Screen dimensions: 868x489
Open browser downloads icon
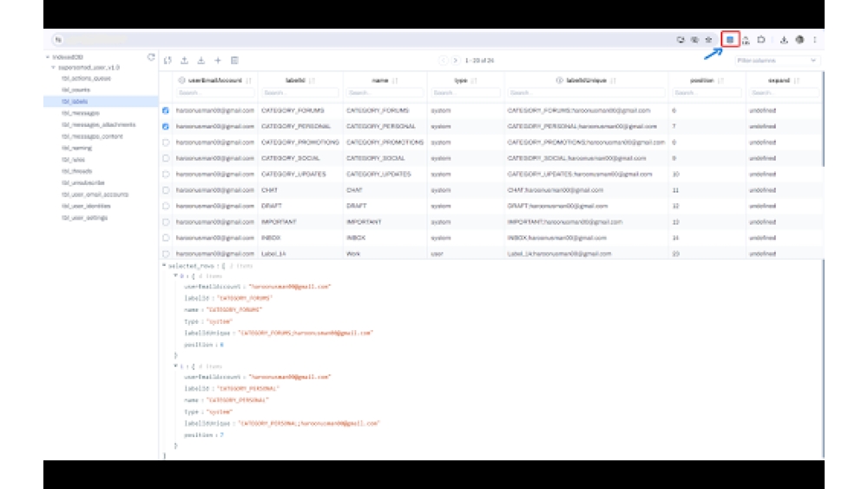tap(784, 40)
